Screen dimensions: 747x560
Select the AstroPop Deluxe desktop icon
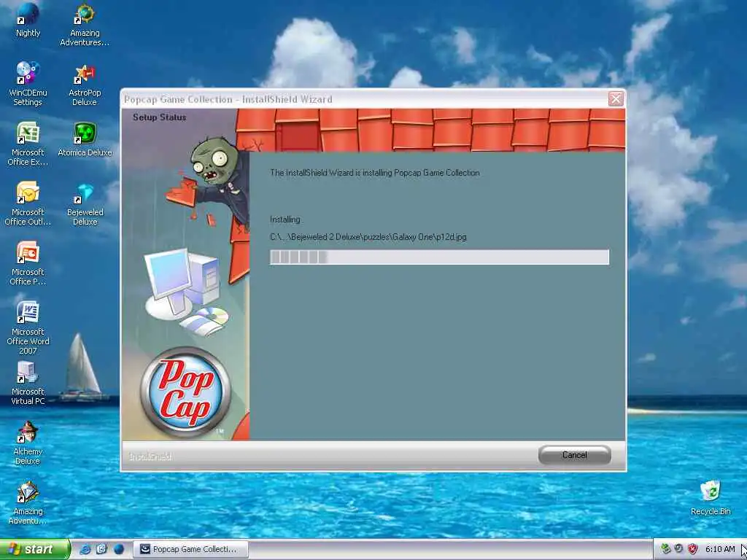tap(85, 85)
